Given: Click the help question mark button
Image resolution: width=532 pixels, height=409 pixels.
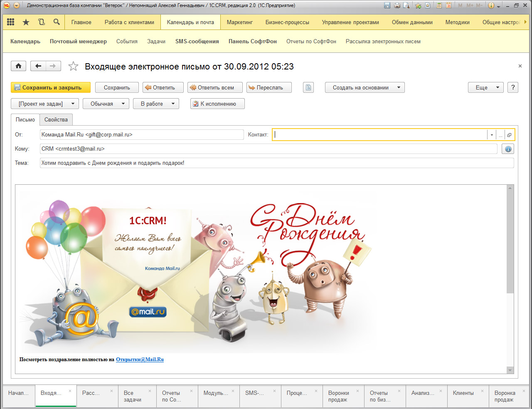Looking at the screenshot, I should (x=513, y=87).
